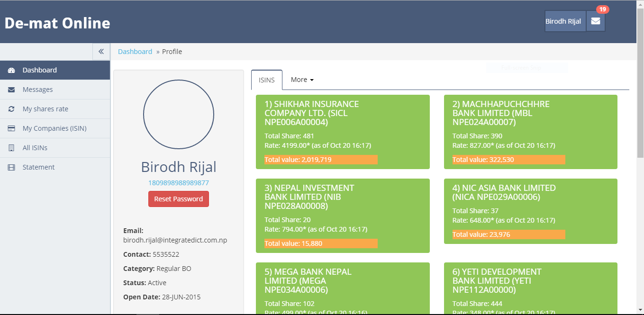Open the More dropdown tab
Viewport: 644px width, 315px height.
click(302, 80)
